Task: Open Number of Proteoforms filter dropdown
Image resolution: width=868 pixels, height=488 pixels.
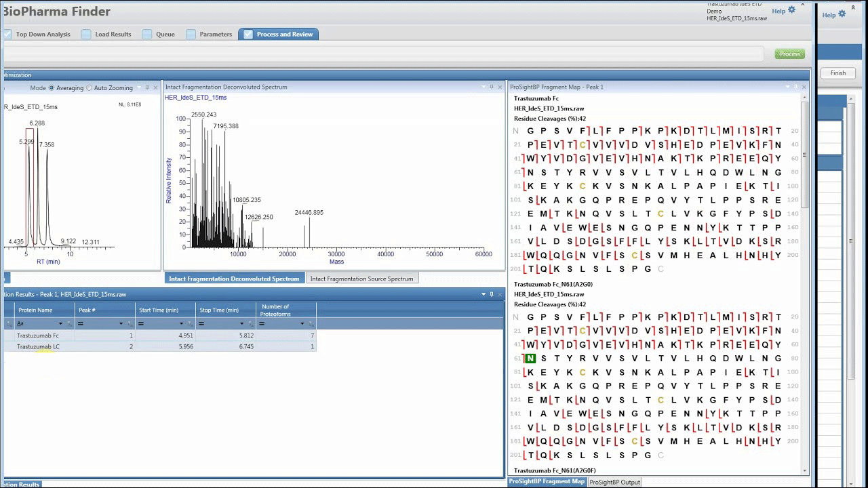Action: [302, 324]
